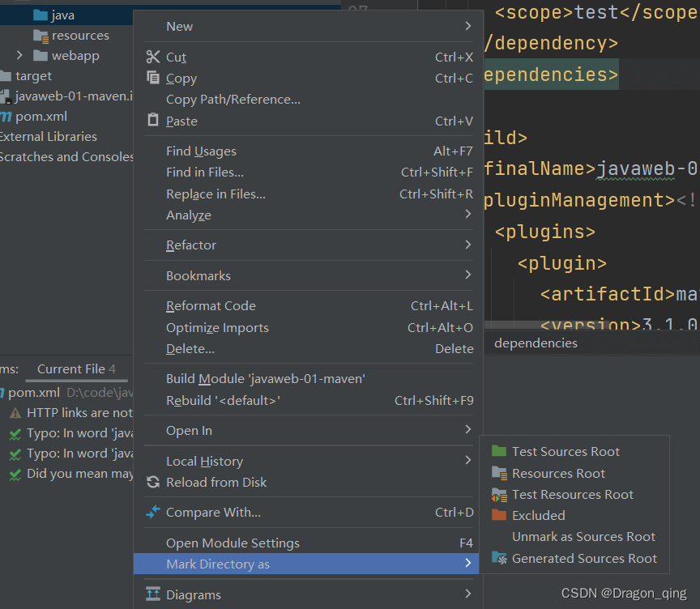700x609 pixels.
Task: Click the Excluded orange folder icon
Action: pyautogui.click(x=499, y=515)
